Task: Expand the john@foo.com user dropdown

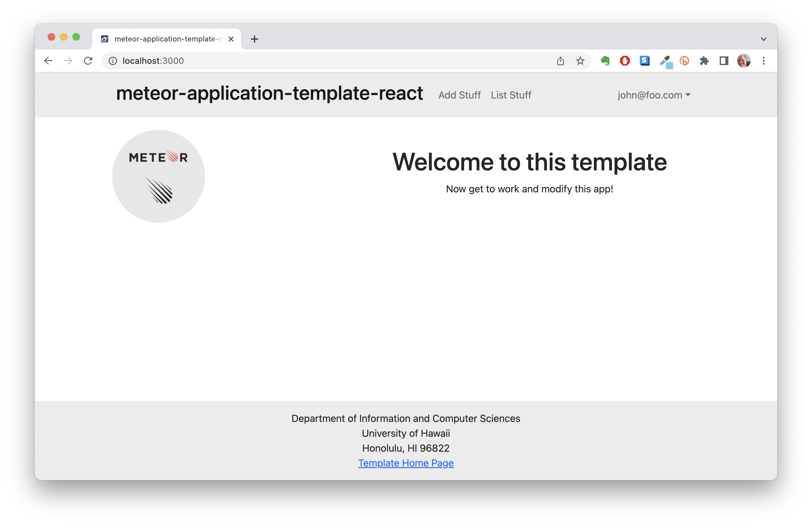Action: tap(654, 95)
